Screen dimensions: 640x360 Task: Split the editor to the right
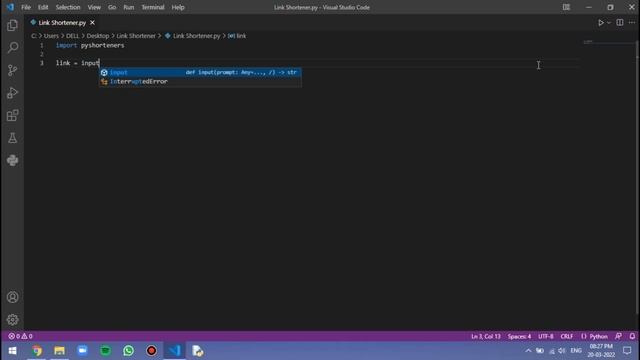pyautogui.click(x=620, y=23)
